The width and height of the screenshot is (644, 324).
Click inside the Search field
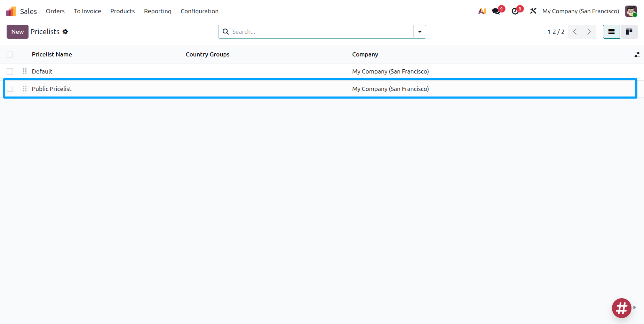pos(313,31)
